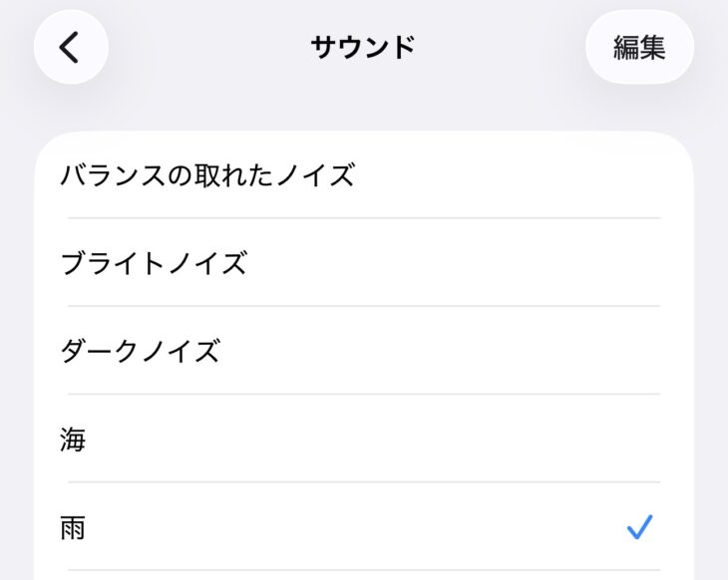Click the 雨 character label
This screenshot has height=580, width=728.
[73, 527]
